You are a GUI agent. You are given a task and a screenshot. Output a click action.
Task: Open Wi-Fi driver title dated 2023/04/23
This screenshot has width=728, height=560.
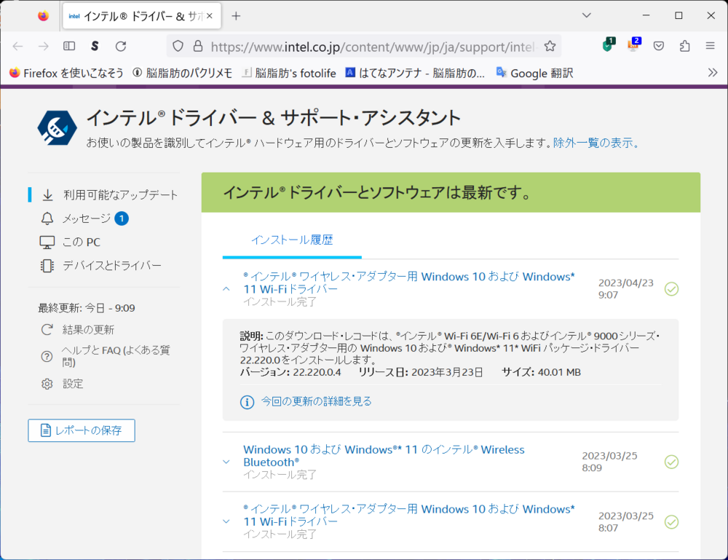point(408,283)
